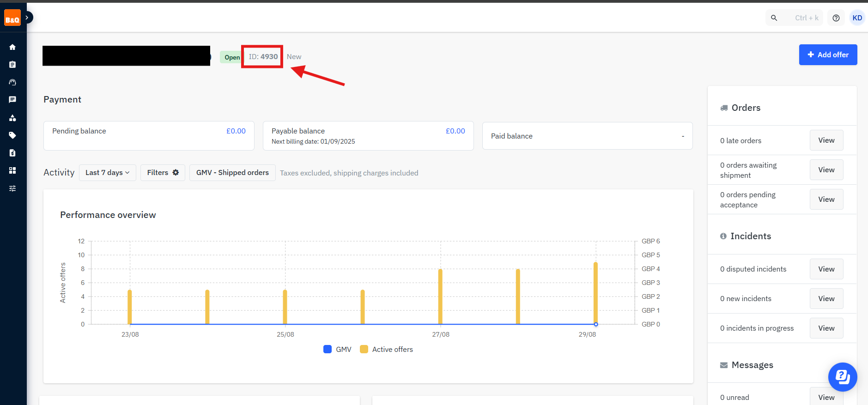Click the grid dashboard icon in the sidebar
The height and width of the screenshot is (405, 868).
pos(12,170)
